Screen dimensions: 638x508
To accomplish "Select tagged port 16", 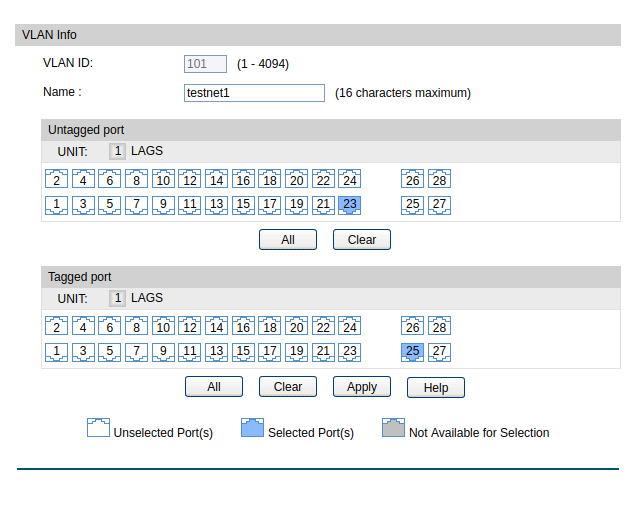I will pos(243,326).
